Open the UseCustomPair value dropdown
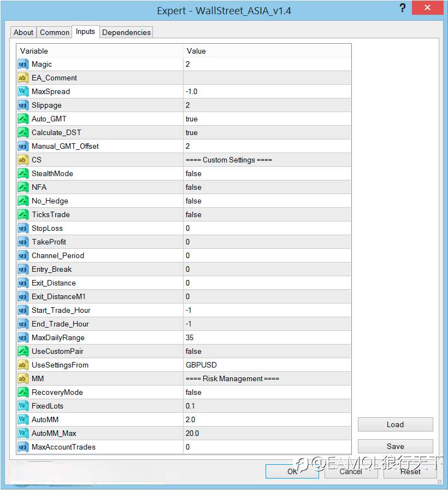 coord(267,351)
